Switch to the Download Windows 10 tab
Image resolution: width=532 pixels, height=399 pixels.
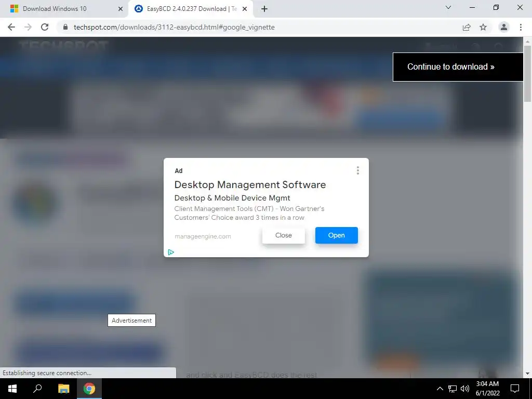click(x=64, y=9)
